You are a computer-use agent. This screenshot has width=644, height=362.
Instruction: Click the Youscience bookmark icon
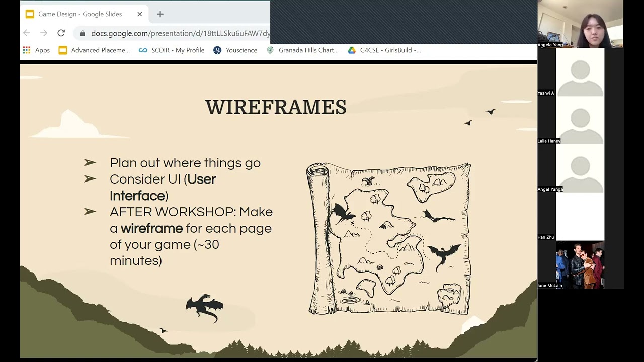coord(217,50)
